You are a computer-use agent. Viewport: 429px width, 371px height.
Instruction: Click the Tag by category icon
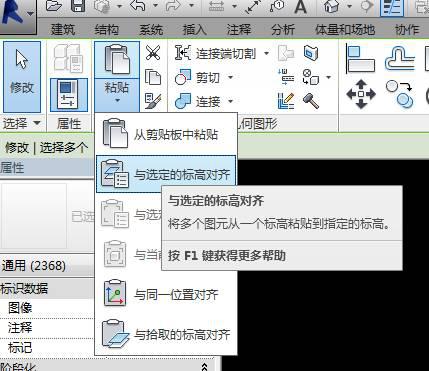[277, 6]
